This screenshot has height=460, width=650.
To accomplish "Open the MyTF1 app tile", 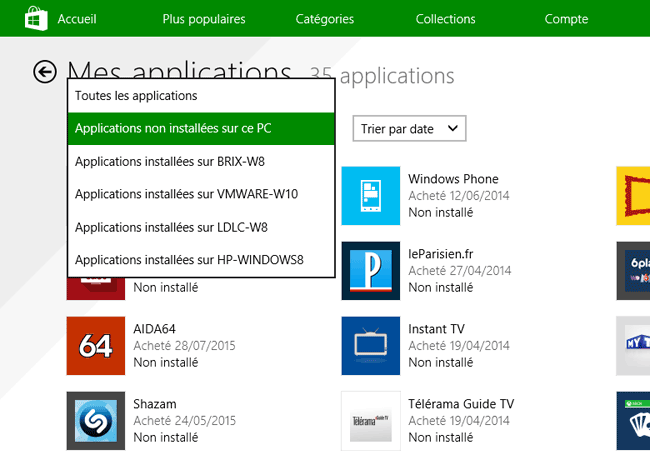I will click(633, 346).
